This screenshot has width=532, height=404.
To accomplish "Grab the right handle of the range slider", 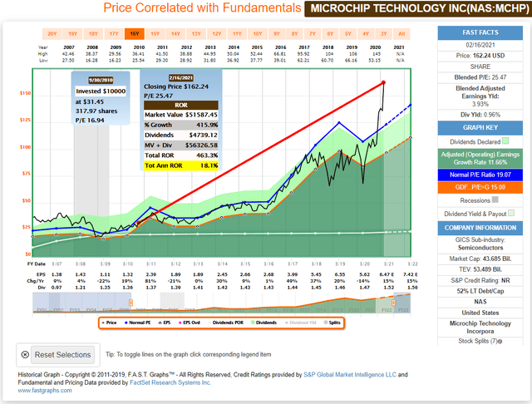I will [393, 303].
